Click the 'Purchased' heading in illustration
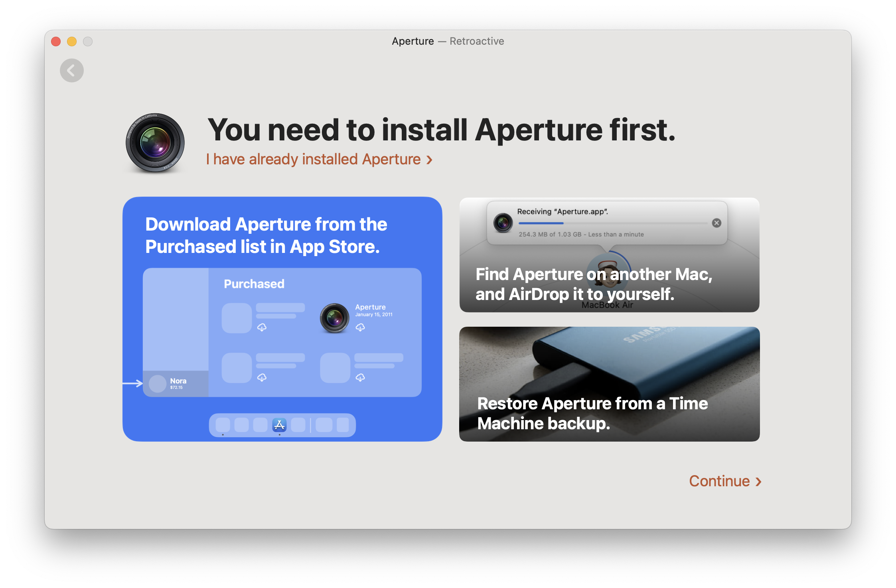Image resolution: width=896 pixels, height=588 pixels. [x=254, y=284]
